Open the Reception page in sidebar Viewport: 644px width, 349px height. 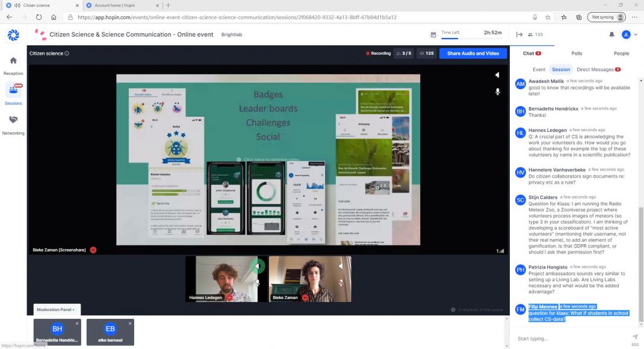(x=13, y=66)
